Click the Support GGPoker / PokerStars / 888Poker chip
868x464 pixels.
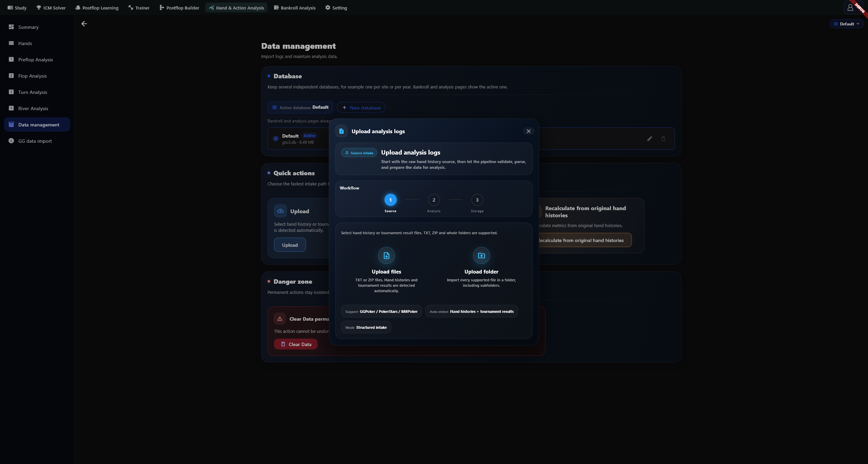[381, 311]
